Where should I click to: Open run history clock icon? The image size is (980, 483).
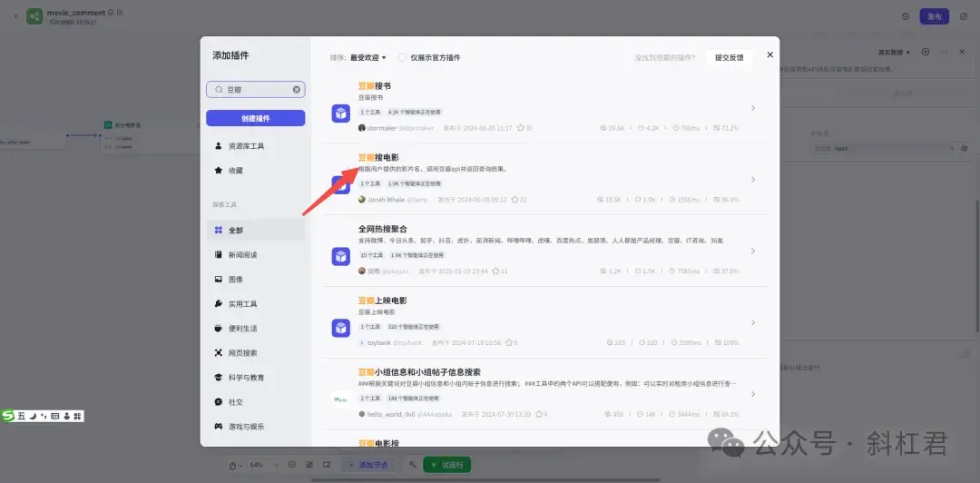(906, 16)
